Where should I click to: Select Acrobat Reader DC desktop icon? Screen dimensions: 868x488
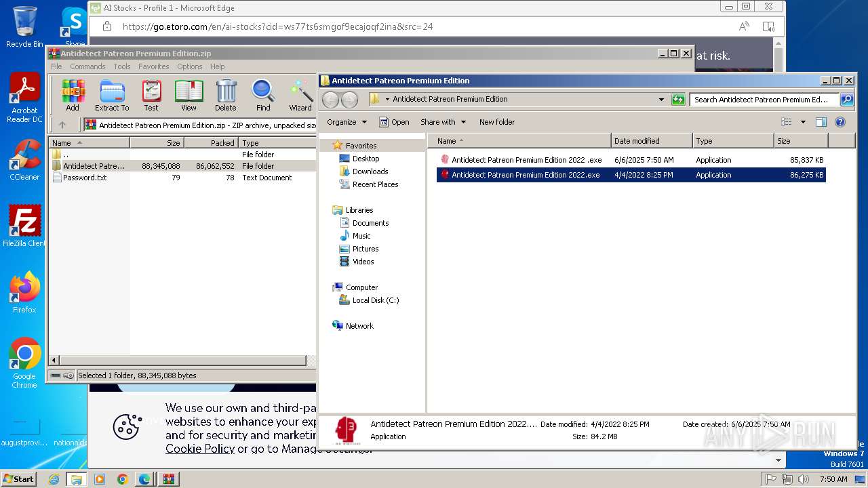[x=24, y=98]
